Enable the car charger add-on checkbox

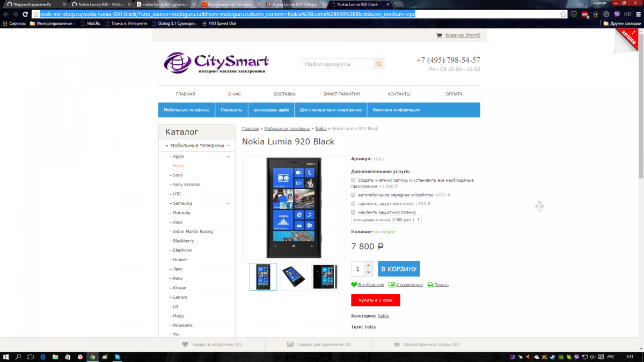[353, 195]
